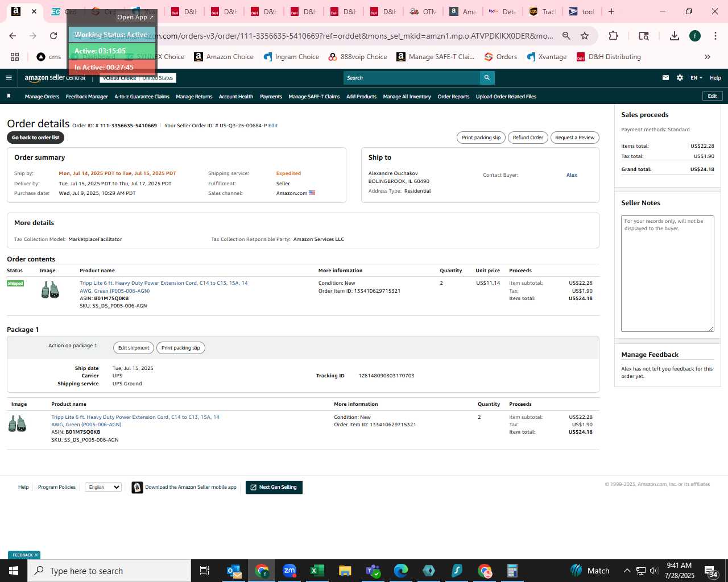Click Go back to order list button
This screenshot has height=582, width=728.
click(35, 138)
